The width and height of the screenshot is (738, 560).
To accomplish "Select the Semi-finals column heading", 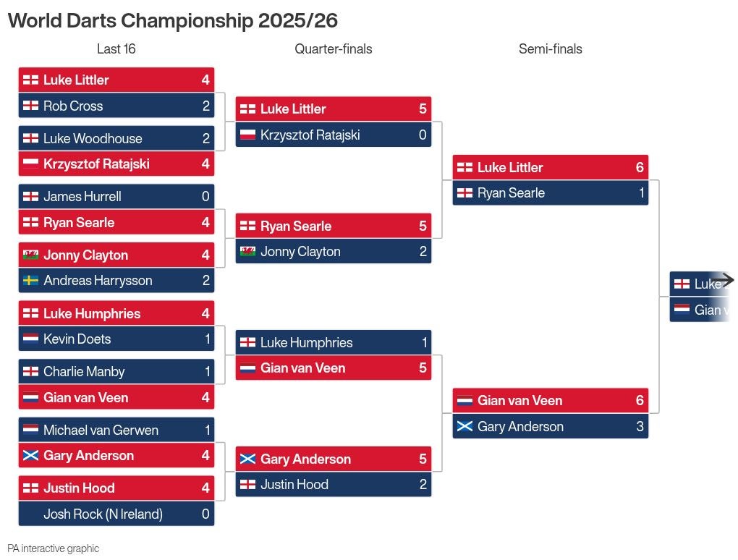I will (550, 49).
